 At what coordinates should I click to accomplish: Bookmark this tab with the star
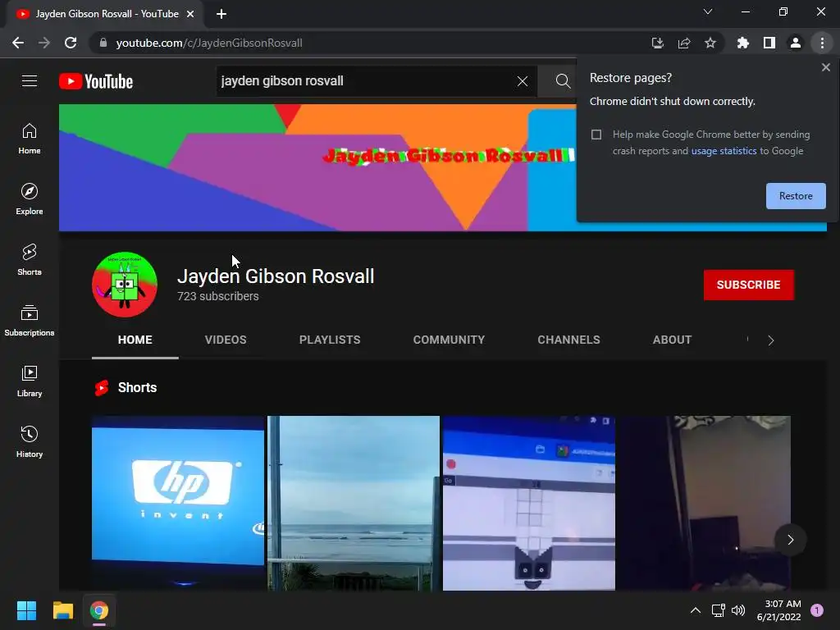click(710, 43)
